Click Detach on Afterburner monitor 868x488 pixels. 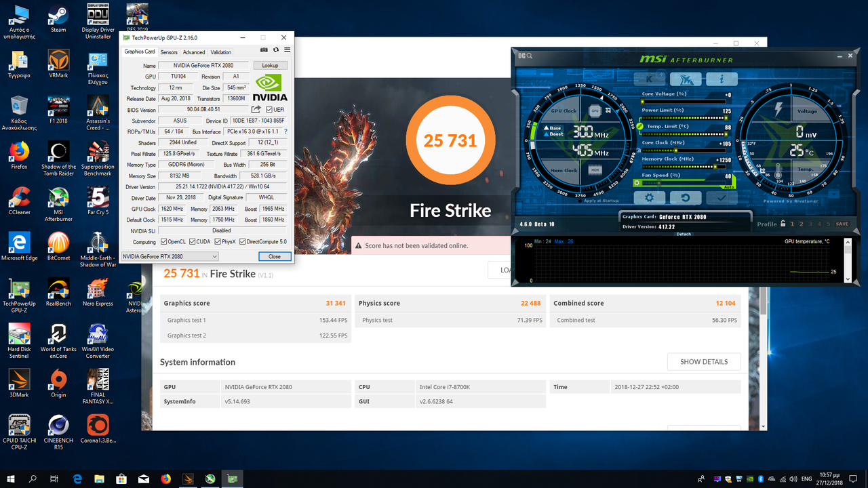tap(684, 234)
